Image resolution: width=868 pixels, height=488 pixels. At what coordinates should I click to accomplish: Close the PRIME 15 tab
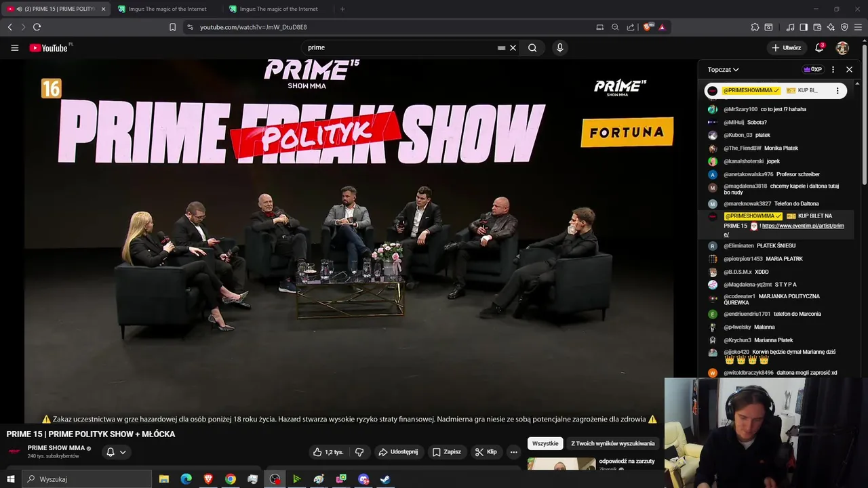[103, 9]
